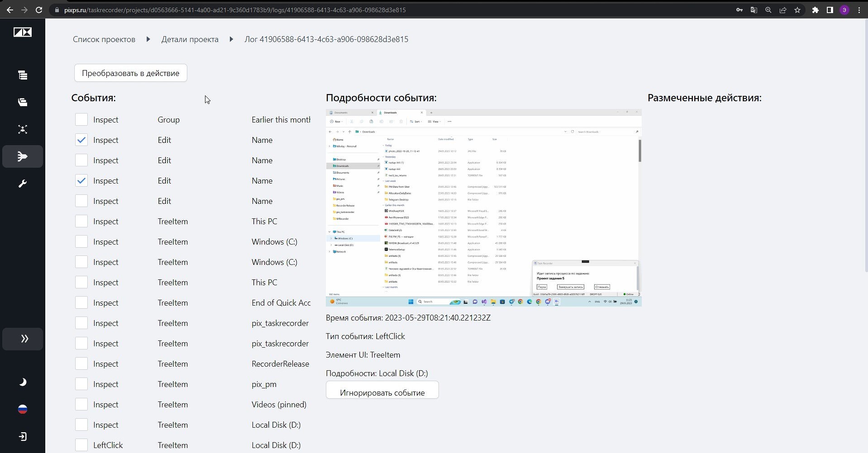Viewport: 868px width, 453px height.
Task: Open the task recorder arrow icon
Action: (23, 156)
